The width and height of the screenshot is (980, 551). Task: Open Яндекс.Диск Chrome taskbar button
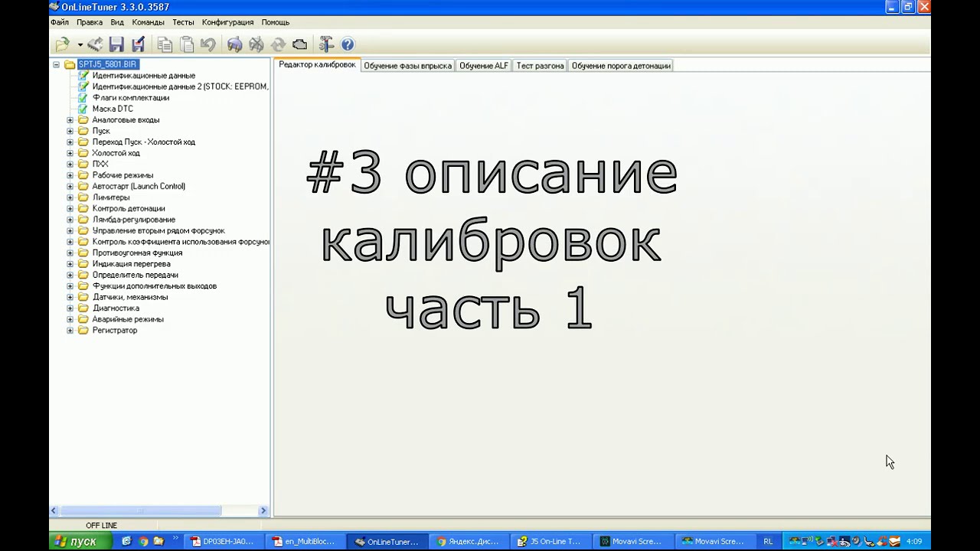468,541
